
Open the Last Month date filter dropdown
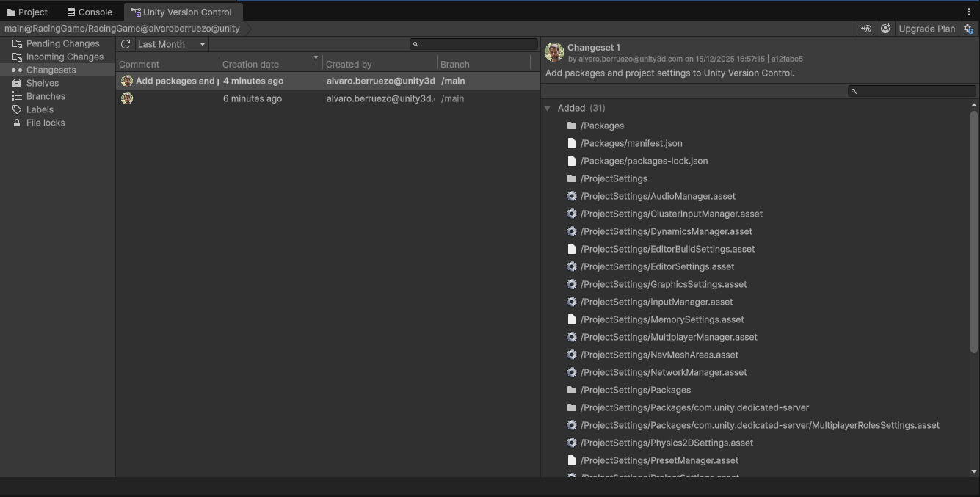pyautogui.click(x=172, y=44)
